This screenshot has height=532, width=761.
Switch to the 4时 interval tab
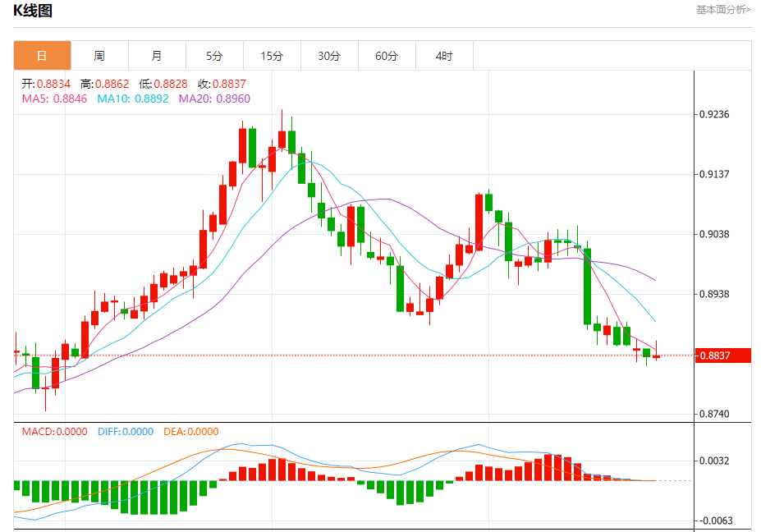[x=444, y=56]
